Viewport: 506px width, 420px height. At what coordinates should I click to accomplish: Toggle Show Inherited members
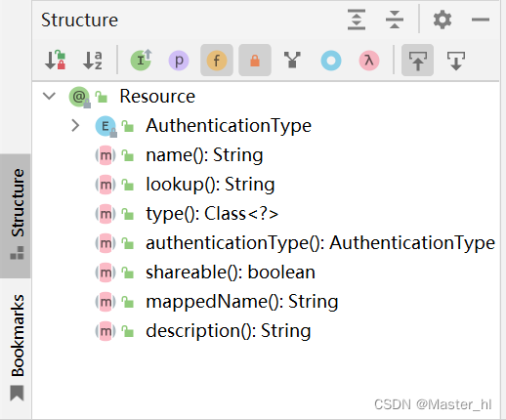[x=141, y=61]
